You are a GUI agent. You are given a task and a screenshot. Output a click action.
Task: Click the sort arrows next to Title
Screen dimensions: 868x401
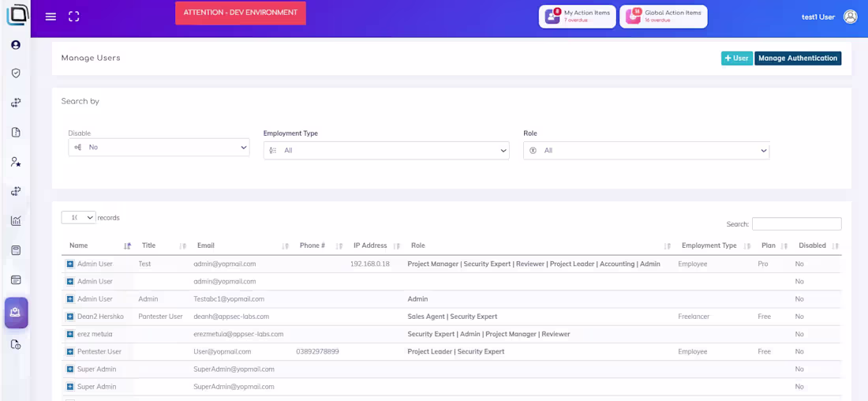coord(183,246)
